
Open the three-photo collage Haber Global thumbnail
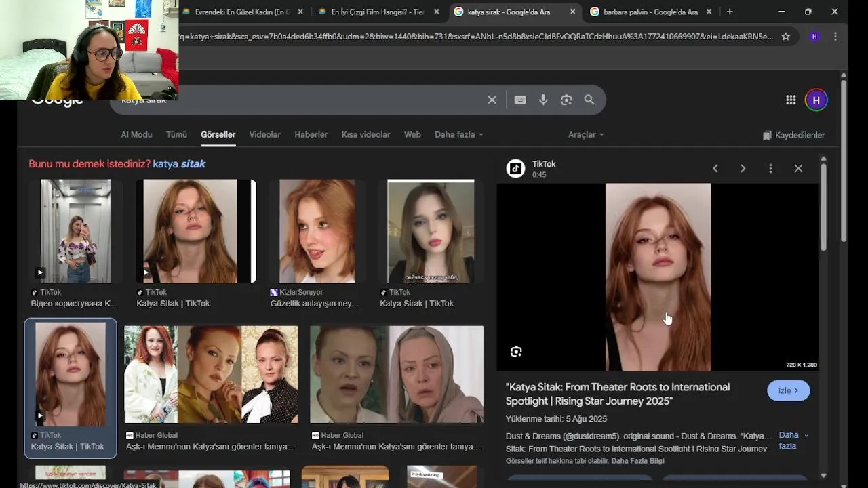click(211, 374)
